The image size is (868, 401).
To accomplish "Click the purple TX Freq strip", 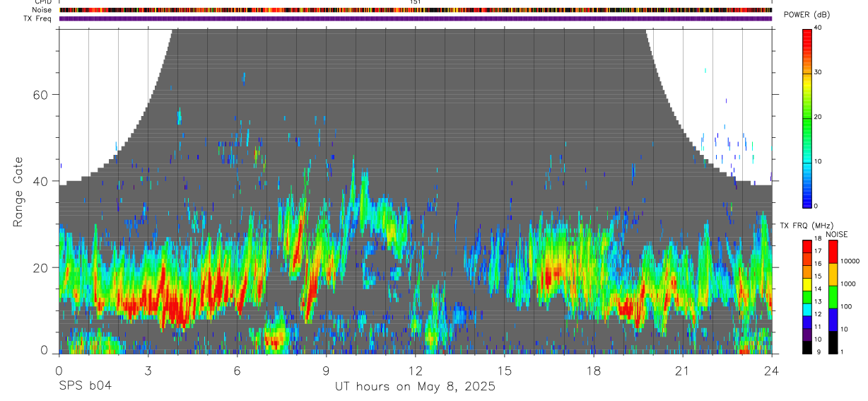I will point(416,18).
